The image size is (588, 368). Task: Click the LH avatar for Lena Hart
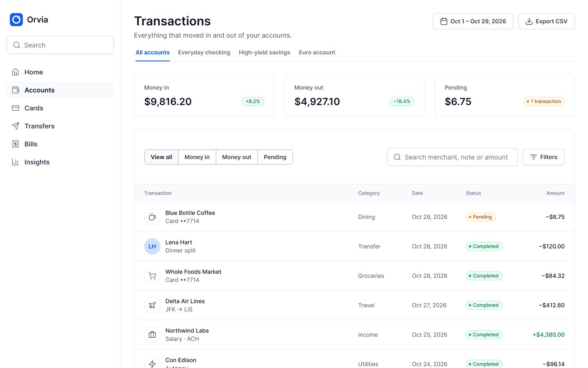pyautogui.click(x=152, y=247)
